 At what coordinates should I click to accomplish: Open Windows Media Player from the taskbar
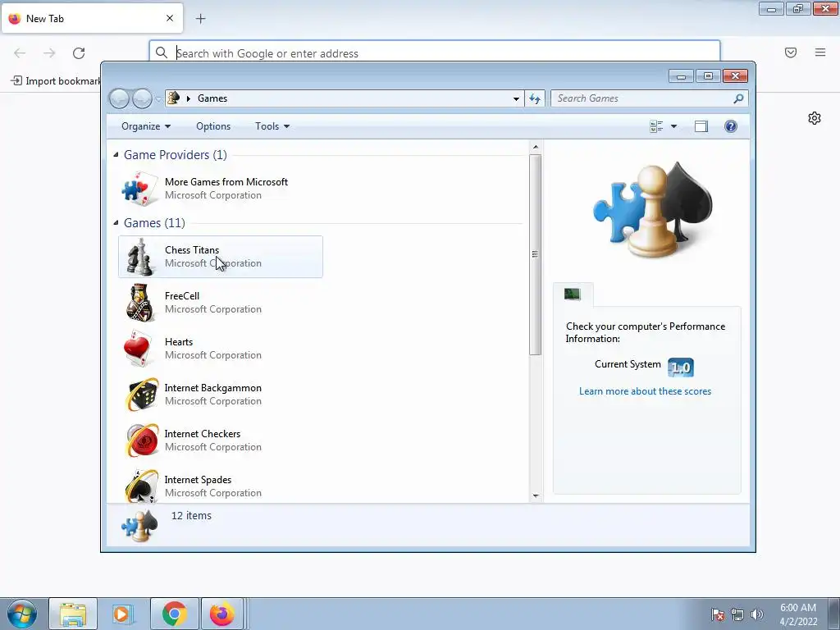click(x=121, y=614)
